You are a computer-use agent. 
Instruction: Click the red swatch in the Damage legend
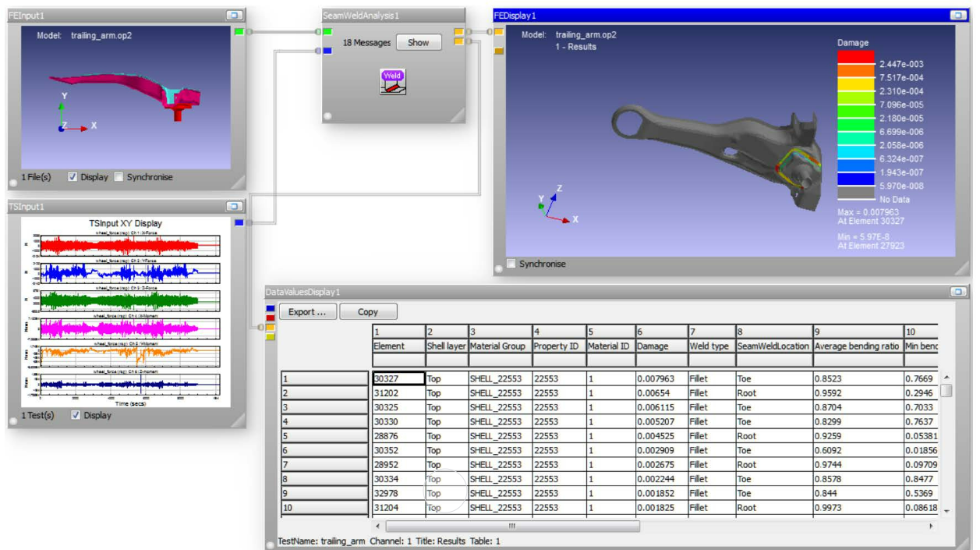tap(856, 57)
